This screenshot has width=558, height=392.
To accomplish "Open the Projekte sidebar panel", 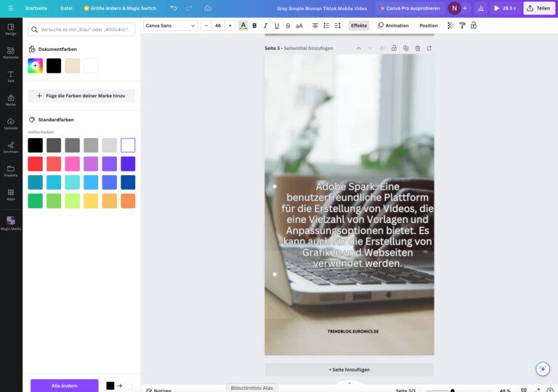I will pos(11,171).
